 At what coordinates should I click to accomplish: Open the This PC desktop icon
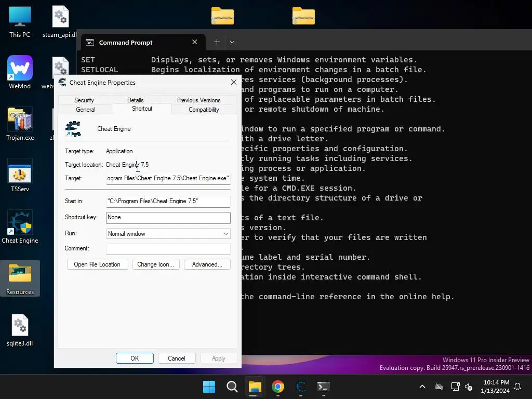click(20, 22)
